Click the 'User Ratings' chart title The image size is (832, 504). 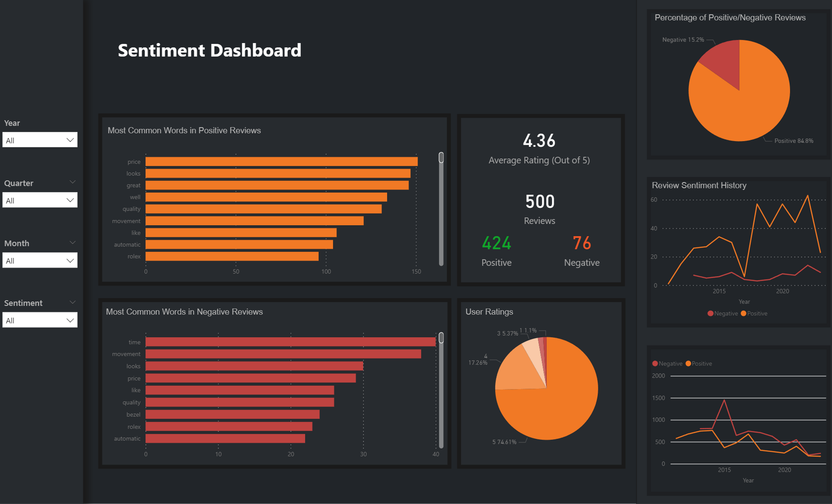click(489, 312)
